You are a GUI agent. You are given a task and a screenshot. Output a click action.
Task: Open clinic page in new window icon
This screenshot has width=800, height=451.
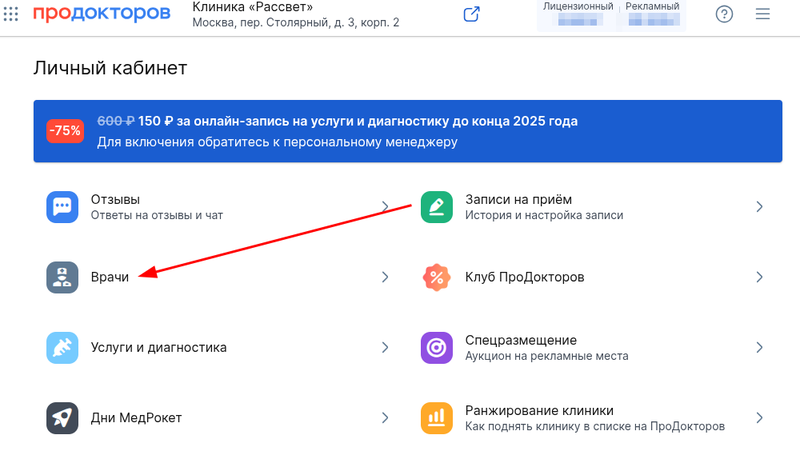(472, 14)
